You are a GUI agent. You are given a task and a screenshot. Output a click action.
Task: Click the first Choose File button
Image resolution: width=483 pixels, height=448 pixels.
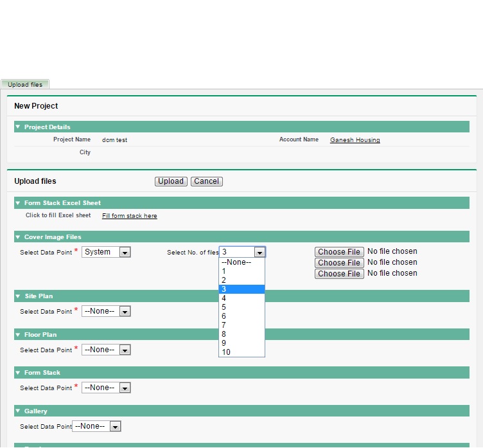(x=339, y=252)
